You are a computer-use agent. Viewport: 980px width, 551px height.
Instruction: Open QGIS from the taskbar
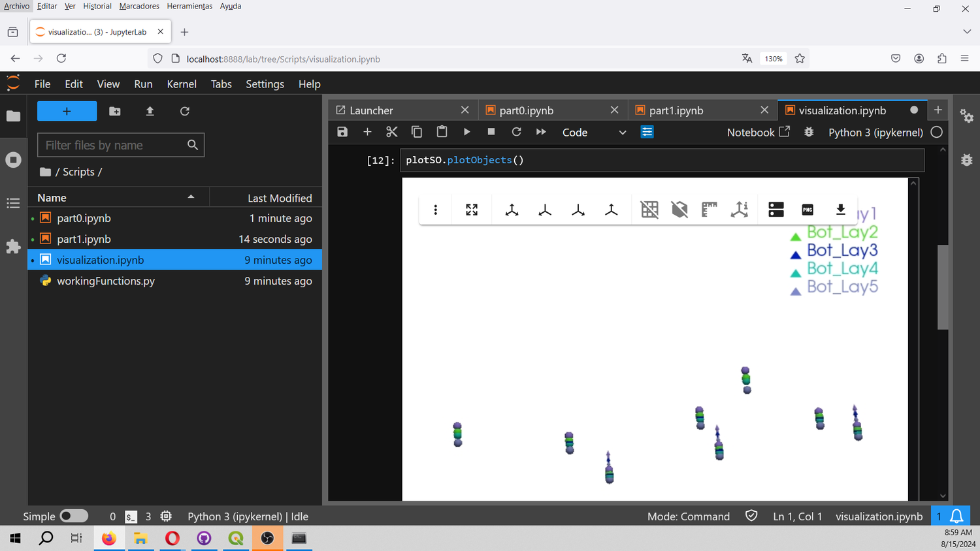click(236, 538)
